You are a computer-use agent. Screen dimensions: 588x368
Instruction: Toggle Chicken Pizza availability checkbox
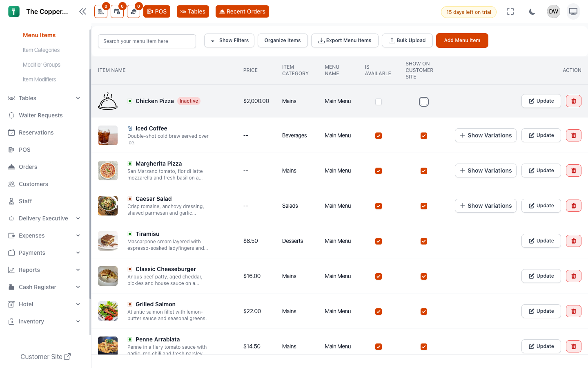click(x=379, y=102)
